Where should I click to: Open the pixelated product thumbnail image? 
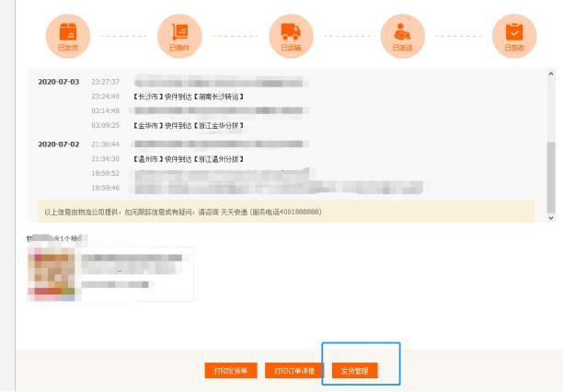coord(52,274)
